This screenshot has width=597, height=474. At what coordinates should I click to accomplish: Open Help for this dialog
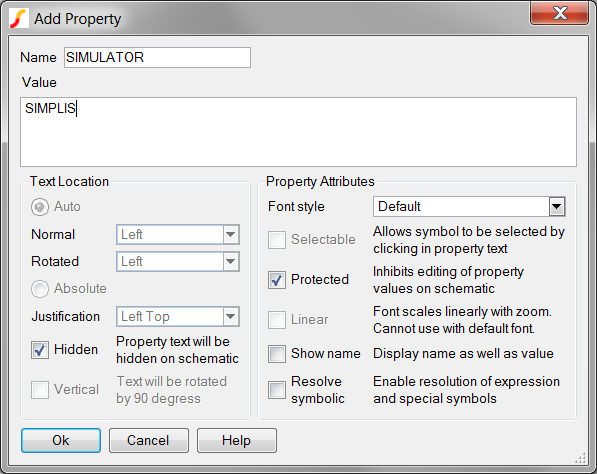pyautogui.click(x=237, y=440)
